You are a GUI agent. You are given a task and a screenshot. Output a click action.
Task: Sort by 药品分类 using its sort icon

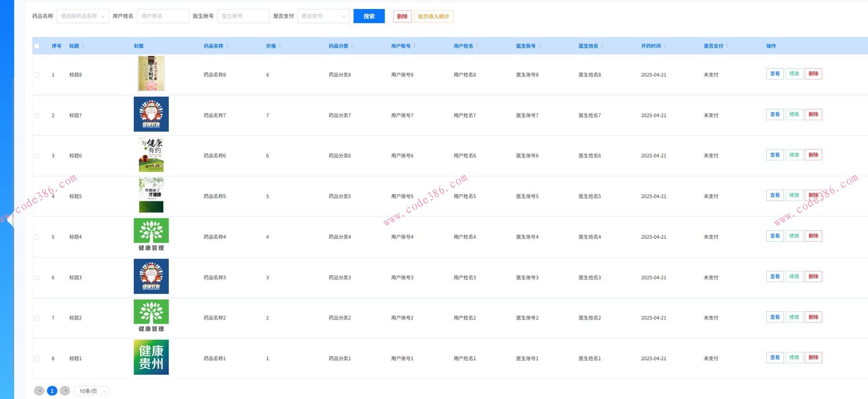pos(352,46)
